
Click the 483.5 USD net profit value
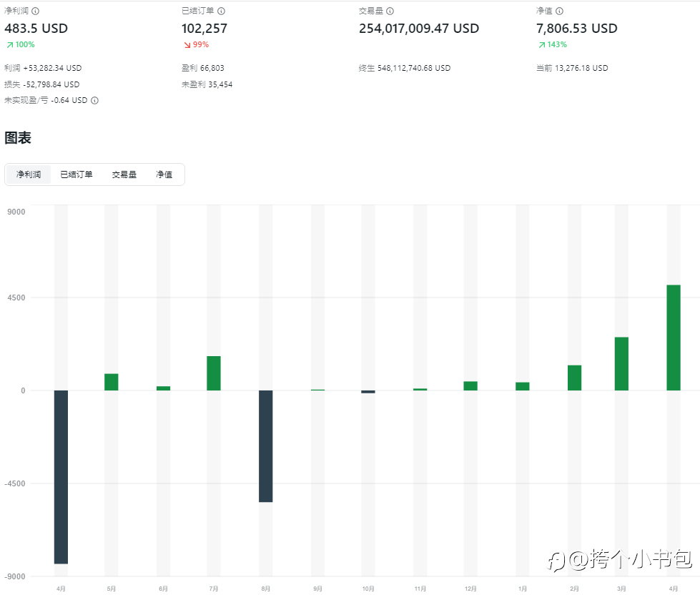pos(36,29)
